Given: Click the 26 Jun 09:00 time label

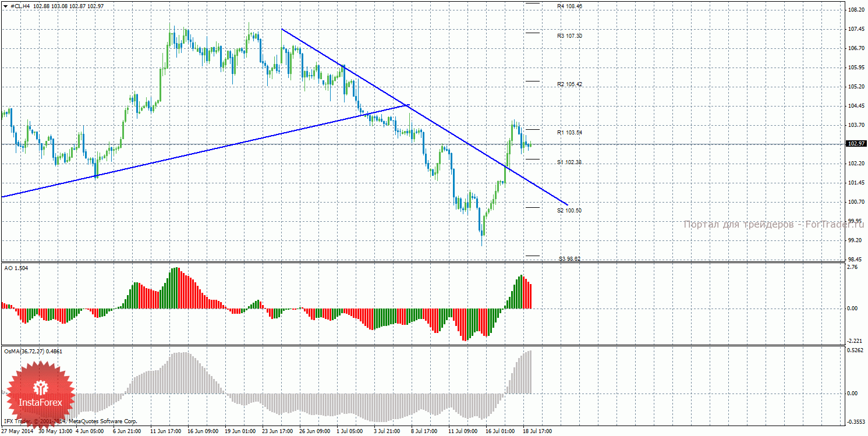Looking at the screenshot, I should [314, 432].
